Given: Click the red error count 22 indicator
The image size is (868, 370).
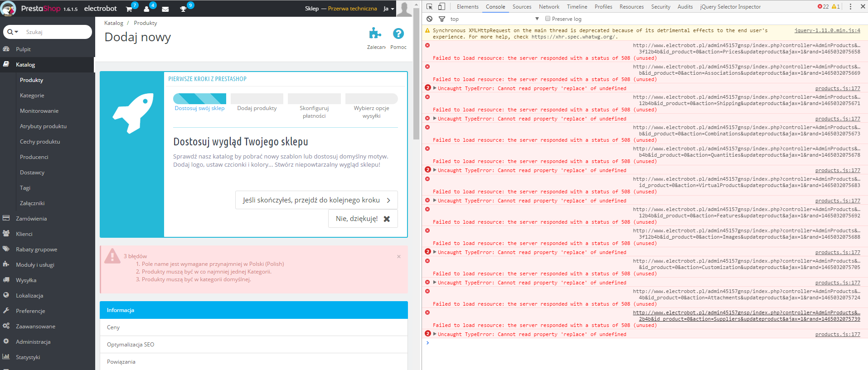Looking at the screenshot, I should tap(823, 6).
